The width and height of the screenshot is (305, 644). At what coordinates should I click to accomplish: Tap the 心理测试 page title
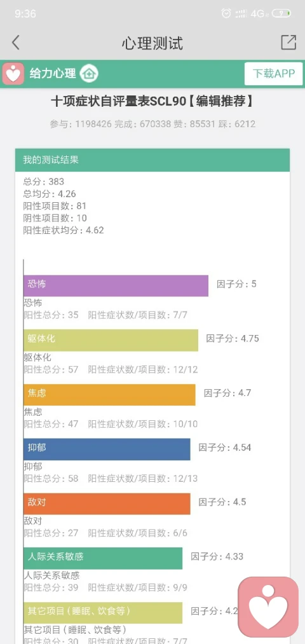[x=152, y=43]
